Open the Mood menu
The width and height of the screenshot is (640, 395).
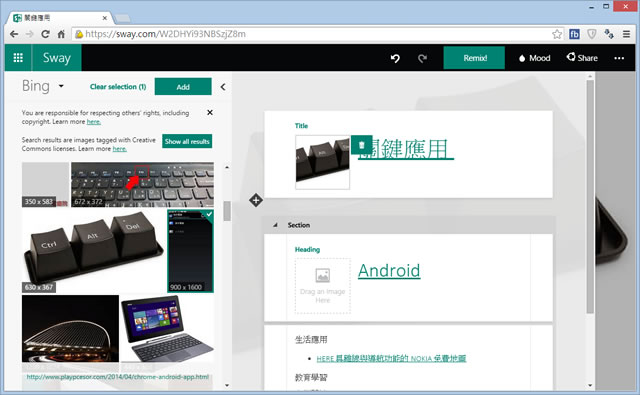click(x=534, y=58)
